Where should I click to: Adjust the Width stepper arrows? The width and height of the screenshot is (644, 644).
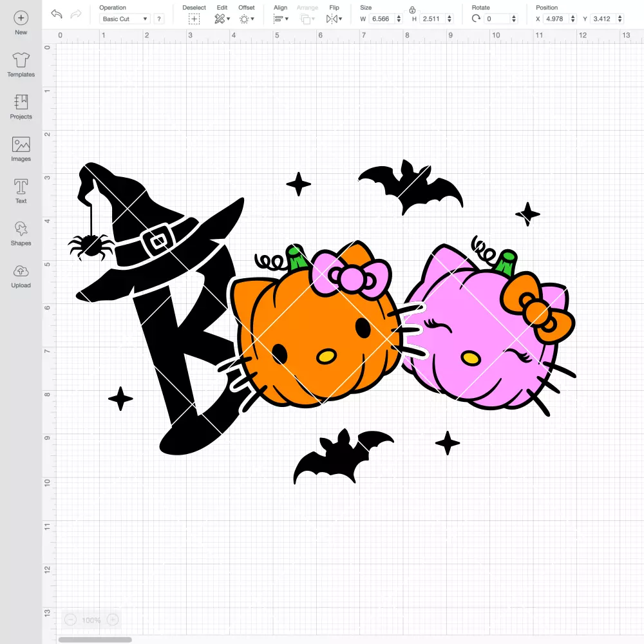click(399, 19)
